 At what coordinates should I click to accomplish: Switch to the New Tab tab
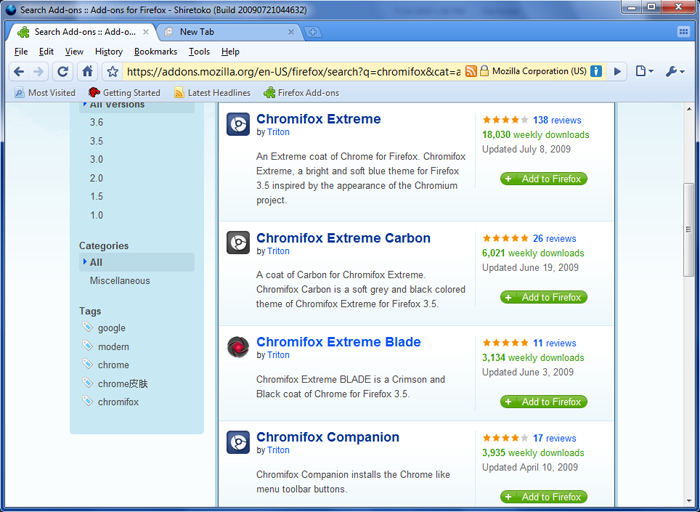[229, 32]
